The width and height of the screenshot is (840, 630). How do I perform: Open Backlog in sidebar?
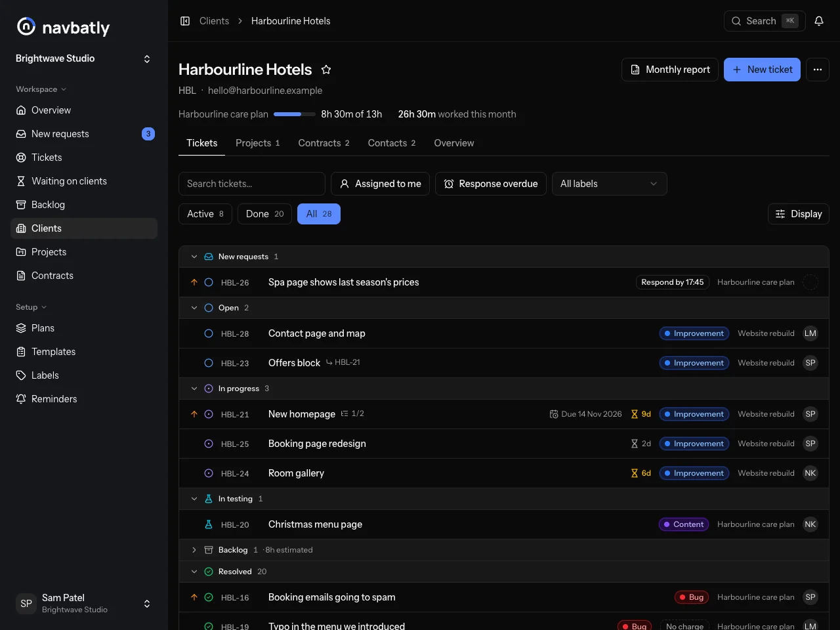[84, 205]
